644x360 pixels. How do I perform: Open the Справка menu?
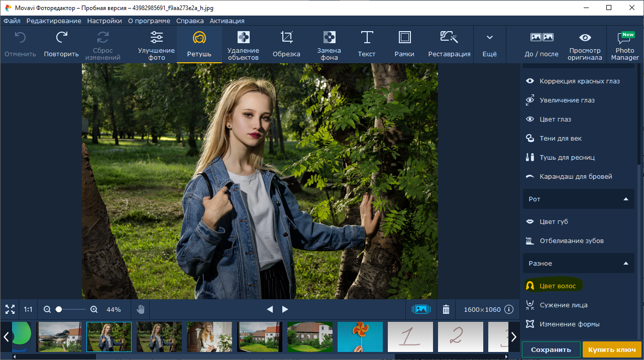click(x=190, y=21)
